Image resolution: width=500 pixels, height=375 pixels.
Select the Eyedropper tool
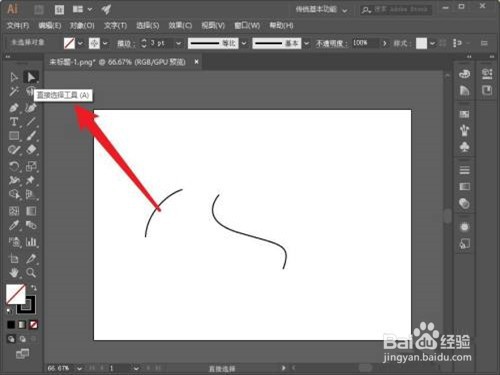click(14, 225)
